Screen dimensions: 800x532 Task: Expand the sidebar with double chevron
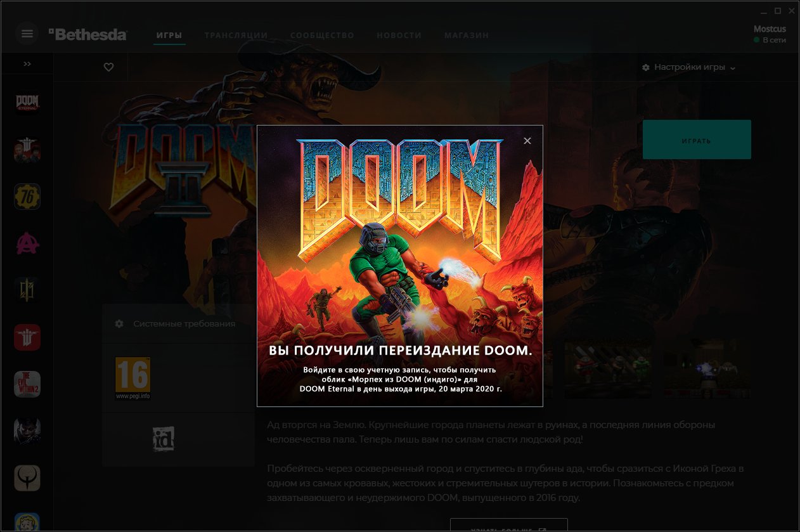pos(27,64)
